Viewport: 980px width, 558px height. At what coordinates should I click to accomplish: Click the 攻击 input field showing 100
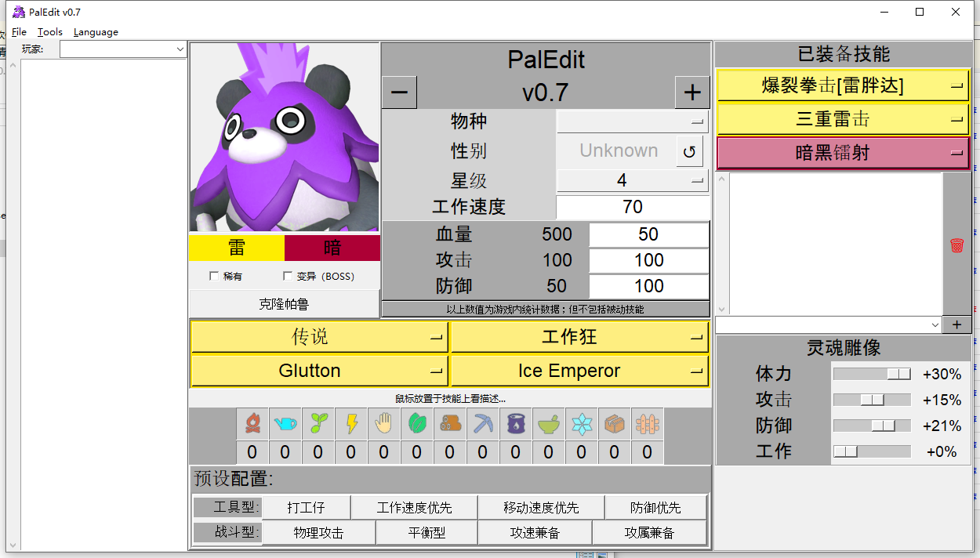tap(648, 260)
